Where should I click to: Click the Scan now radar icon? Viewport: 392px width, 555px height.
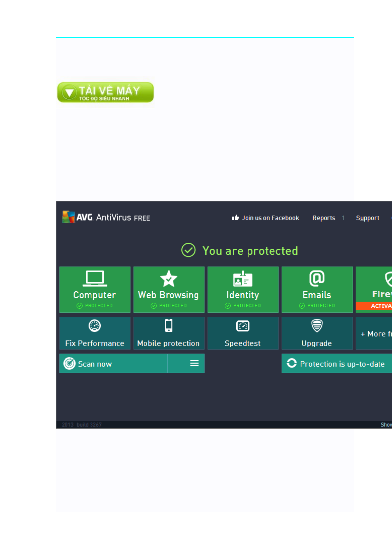coord(69,363)
